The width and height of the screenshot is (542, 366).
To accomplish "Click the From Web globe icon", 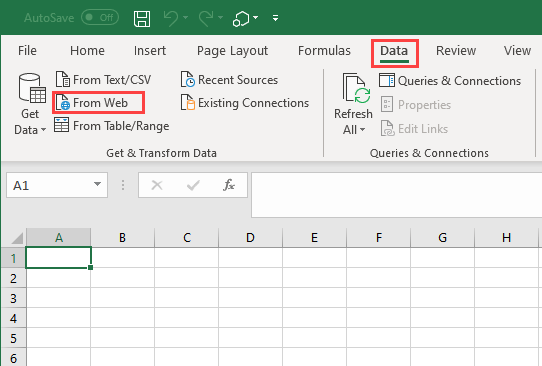I will 63,102.
